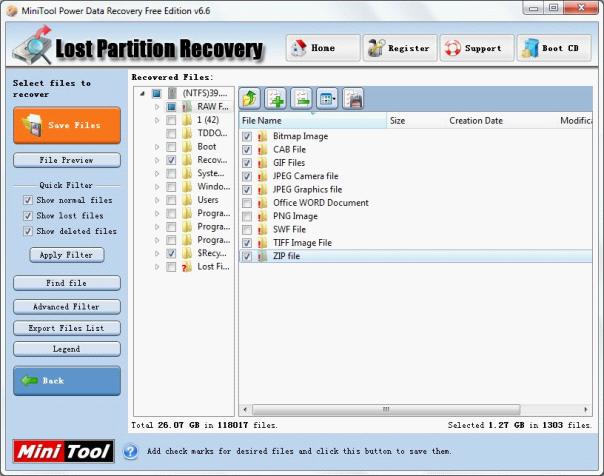The height and width of the screenshot is (476, 604).
Task: Click Apply Filter button
Action: click(67, 255)
